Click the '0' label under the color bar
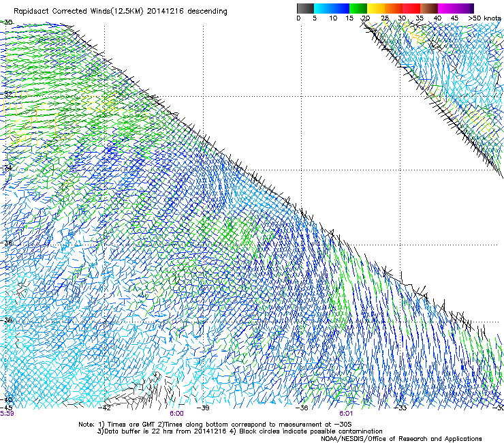Viewport: 504px width, 443px height. pos(298,18)
